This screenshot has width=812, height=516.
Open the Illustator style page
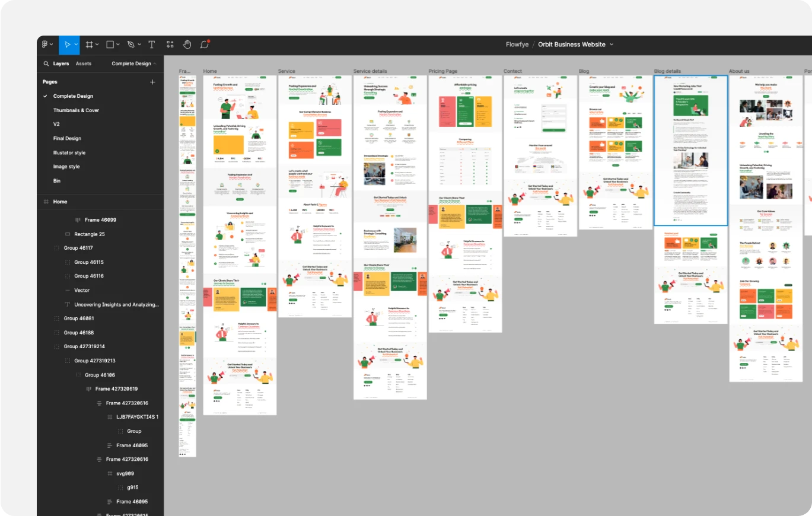click(69, 152)
